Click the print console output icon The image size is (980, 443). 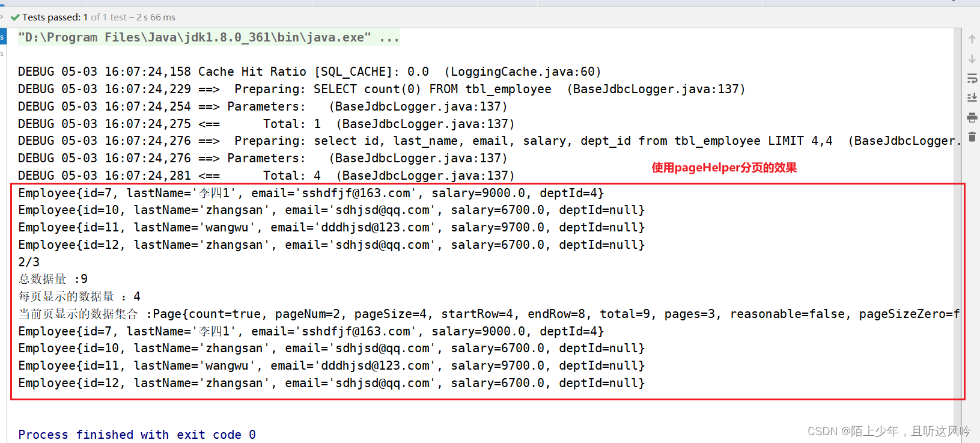tap(972, 117)
